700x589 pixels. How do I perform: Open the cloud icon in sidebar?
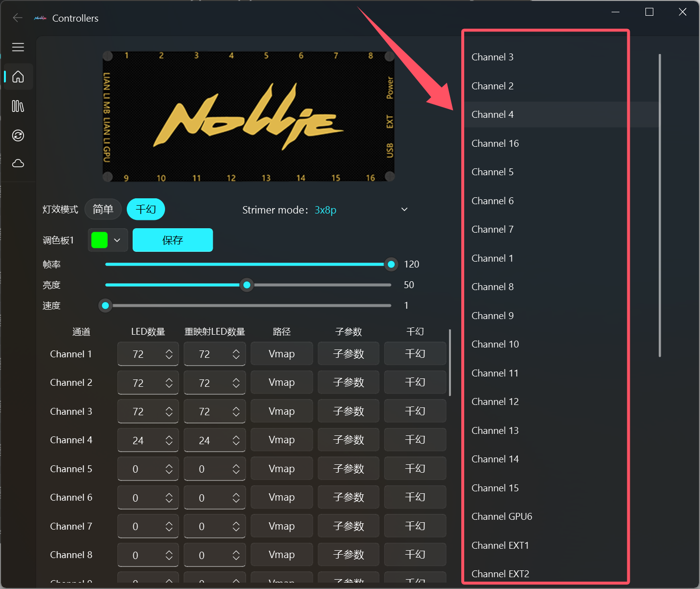18,163
